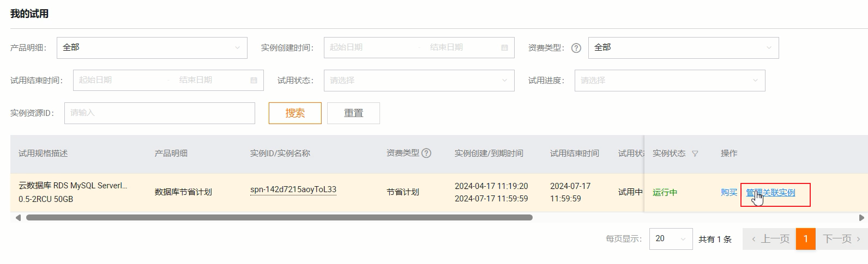This screenshot has width=868, height=264.
Task: Click the 购买 link
Action: 728,193
